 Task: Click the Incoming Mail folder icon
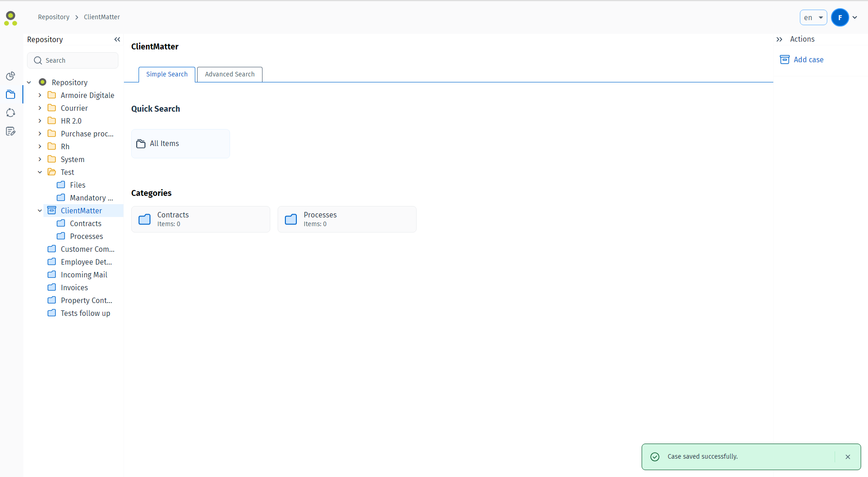pos(52,274)
